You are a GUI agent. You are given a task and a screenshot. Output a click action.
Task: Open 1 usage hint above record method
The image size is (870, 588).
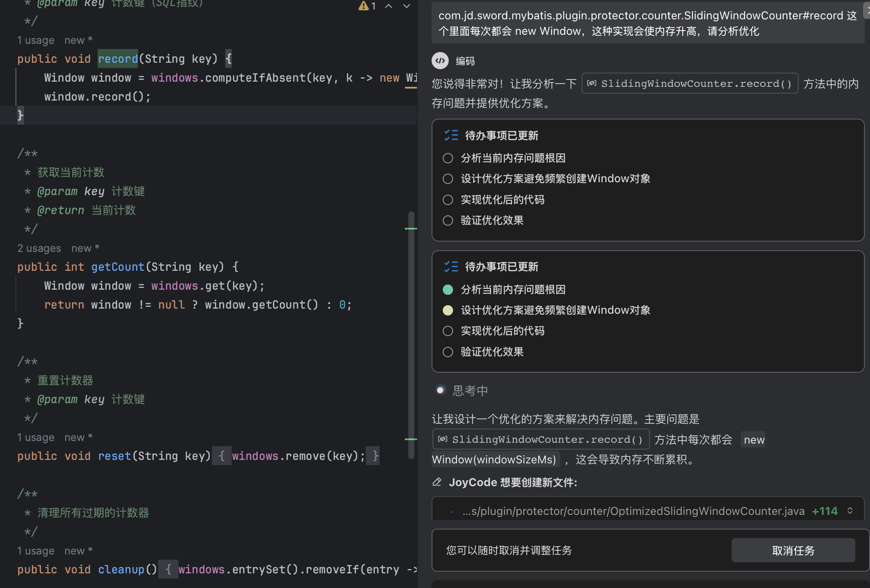click(36, 40)
